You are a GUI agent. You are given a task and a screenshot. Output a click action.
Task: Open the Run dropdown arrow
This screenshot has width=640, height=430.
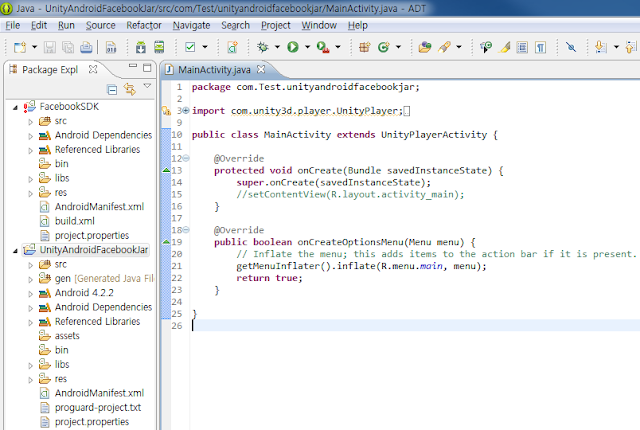click(307, 47)
